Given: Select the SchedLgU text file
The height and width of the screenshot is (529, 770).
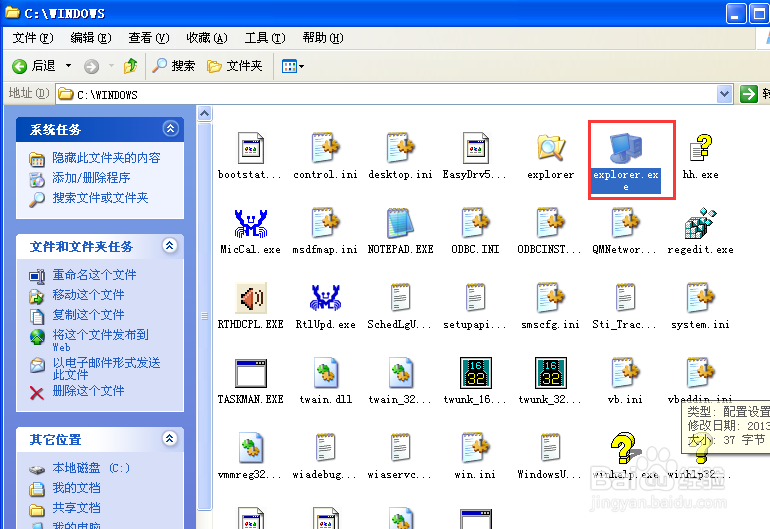Looking at the screenshot, I should click(401, 298).
